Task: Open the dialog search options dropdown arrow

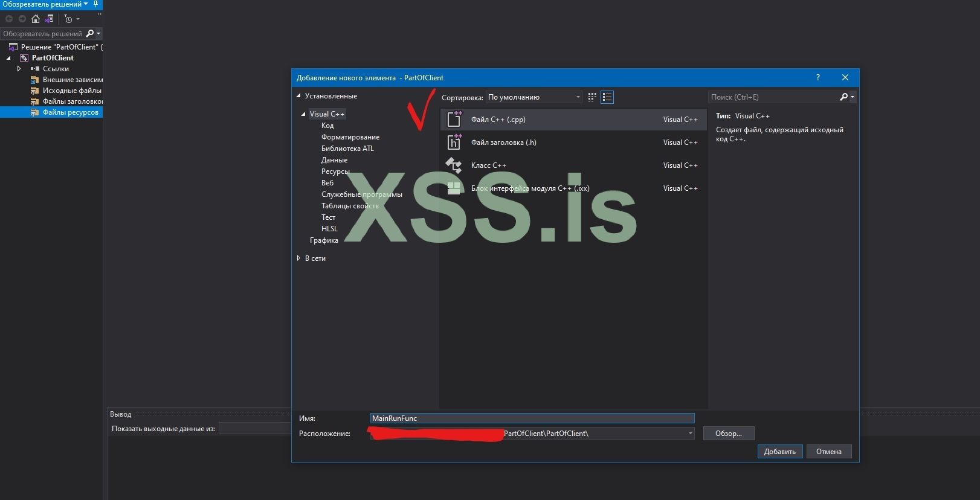Action: [x=853, y=97]
